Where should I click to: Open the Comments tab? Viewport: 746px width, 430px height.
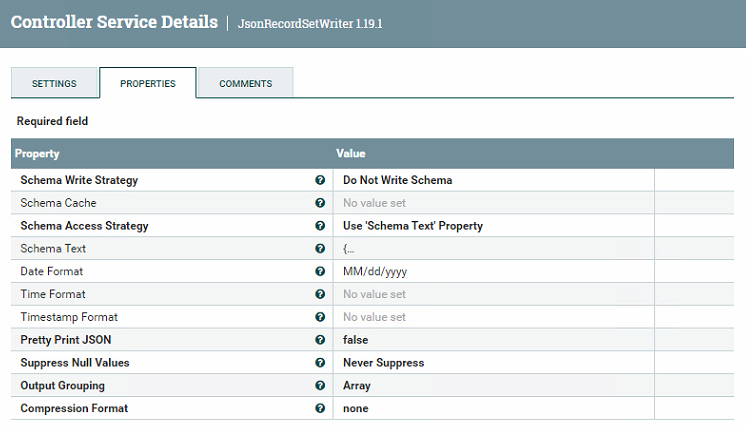pyautogui.click(x=245, y=83)
